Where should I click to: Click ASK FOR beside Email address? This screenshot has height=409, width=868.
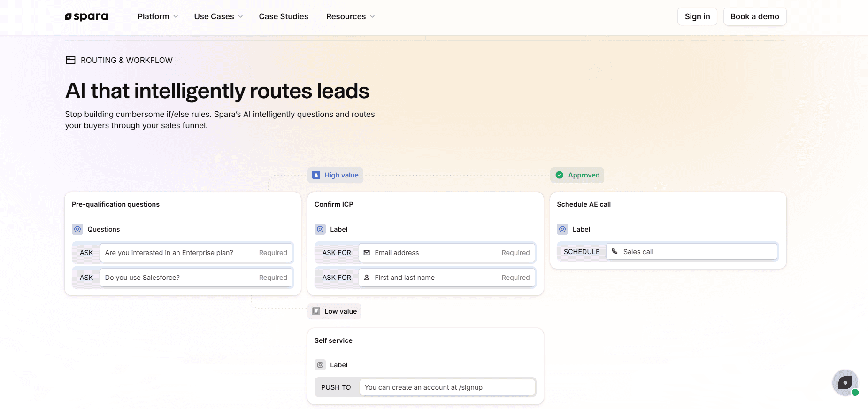337,253
